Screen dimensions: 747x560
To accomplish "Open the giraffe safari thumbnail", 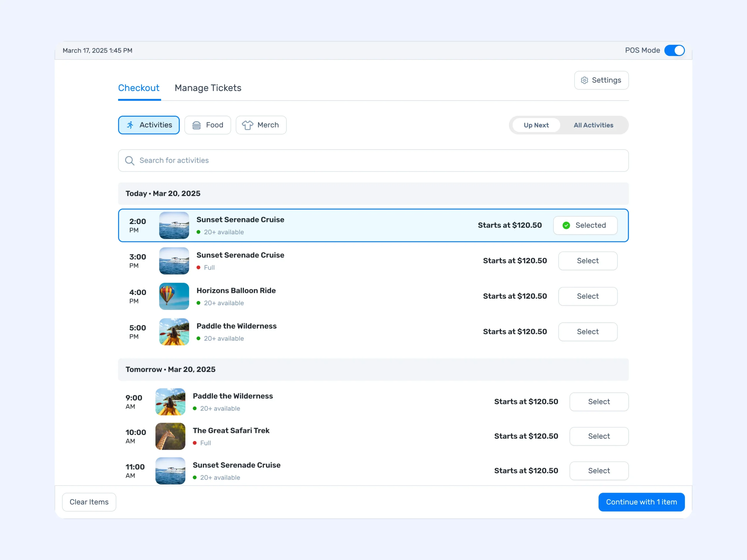I will [x=170, y=436].
